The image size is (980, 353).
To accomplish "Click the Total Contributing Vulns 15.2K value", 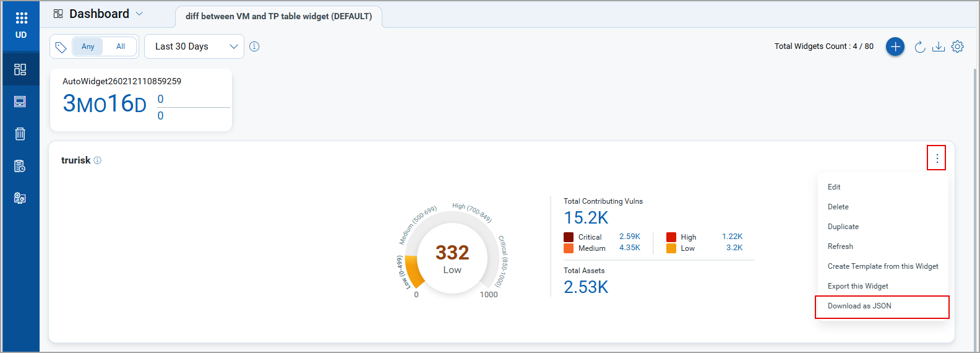I will 586,218.
